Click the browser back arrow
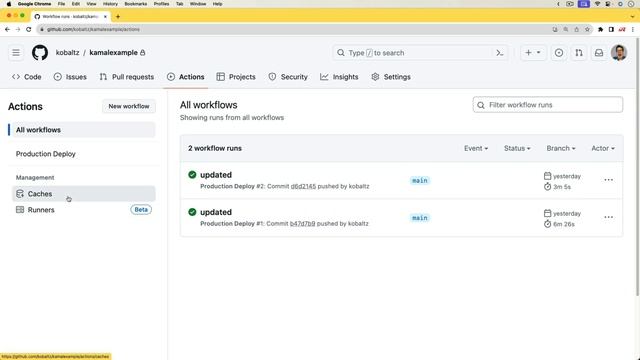Screen dimensions: 640x360 (7, 29)
